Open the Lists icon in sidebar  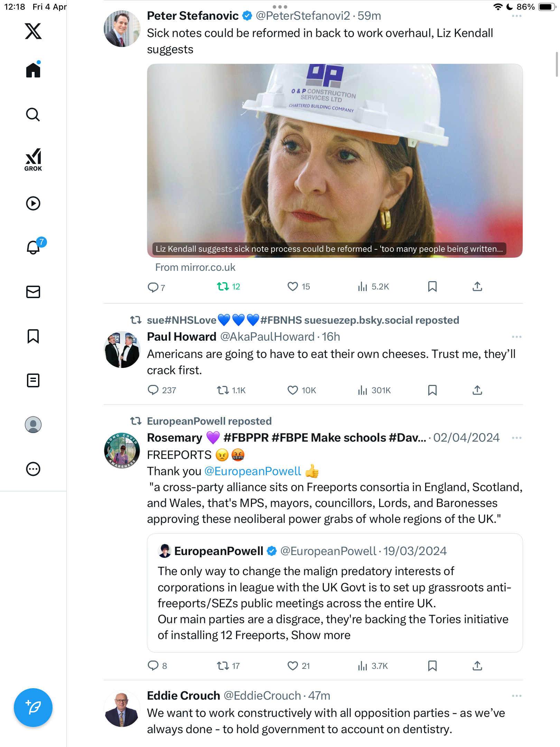(x=33, y=380)
